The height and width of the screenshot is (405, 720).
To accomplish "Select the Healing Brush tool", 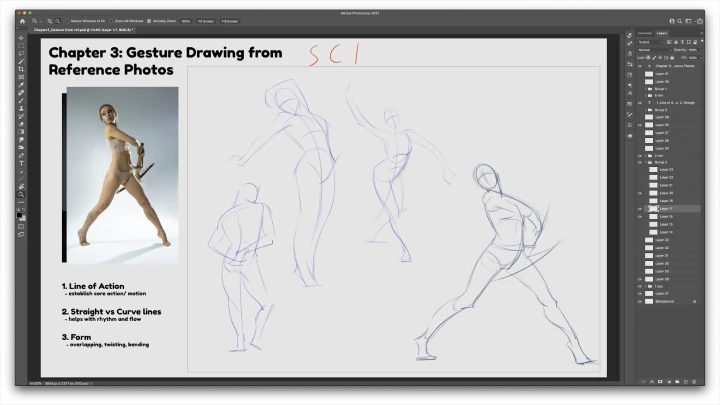I will click(21, 93).
